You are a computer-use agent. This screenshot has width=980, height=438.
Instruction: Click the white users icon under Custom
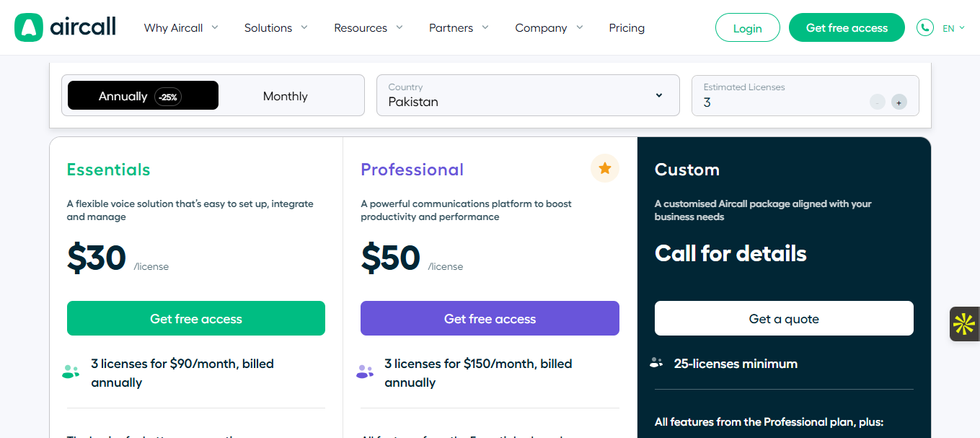click(656, 363)
